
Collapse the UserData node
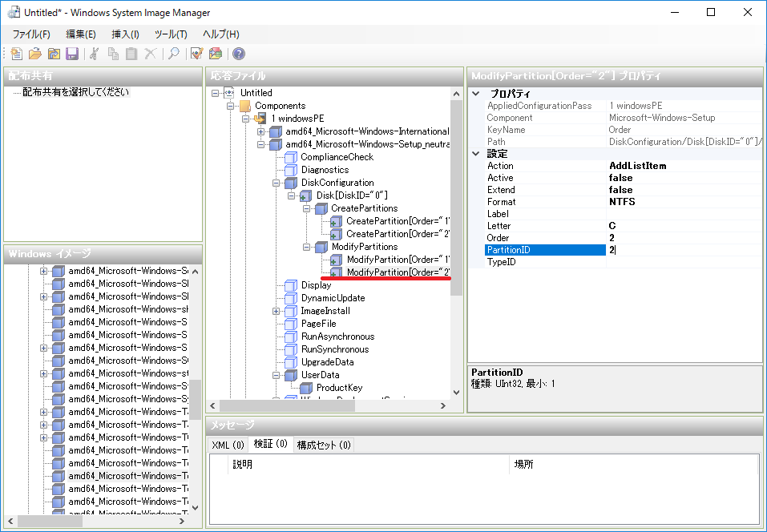pyautogui.click(x=276, y=375)
